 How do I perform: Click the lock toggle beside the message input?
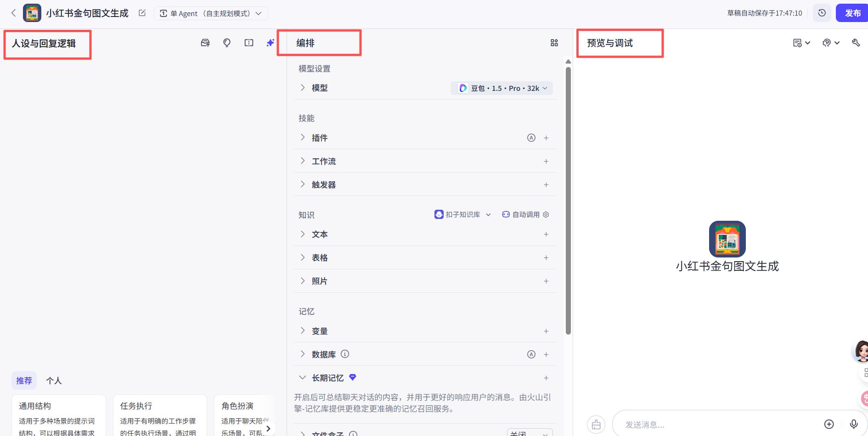(x=596, y=424)
